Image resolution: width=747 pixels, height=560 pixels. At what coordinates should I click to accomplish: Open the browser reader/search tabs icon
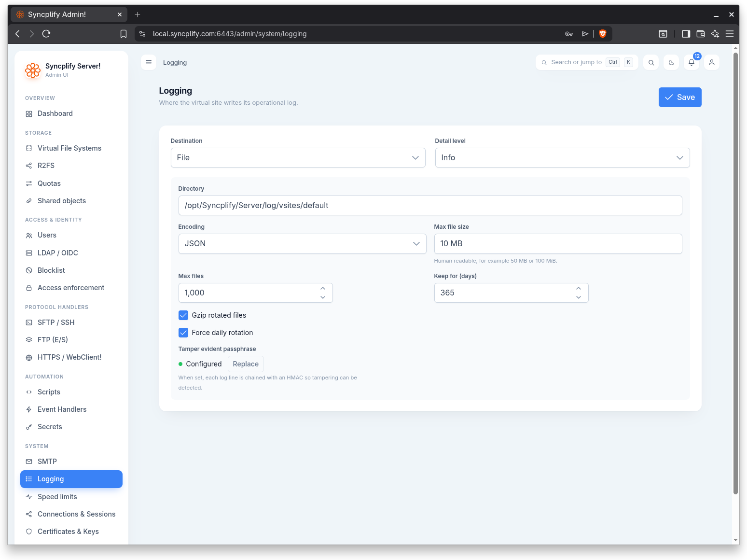(663, 34)
